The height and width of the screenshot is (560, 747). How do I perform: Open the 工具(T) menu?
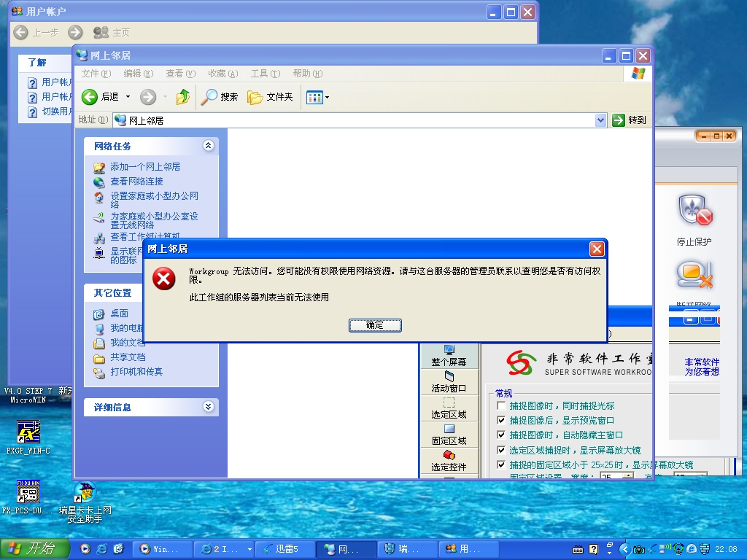(x=265, y=74)
